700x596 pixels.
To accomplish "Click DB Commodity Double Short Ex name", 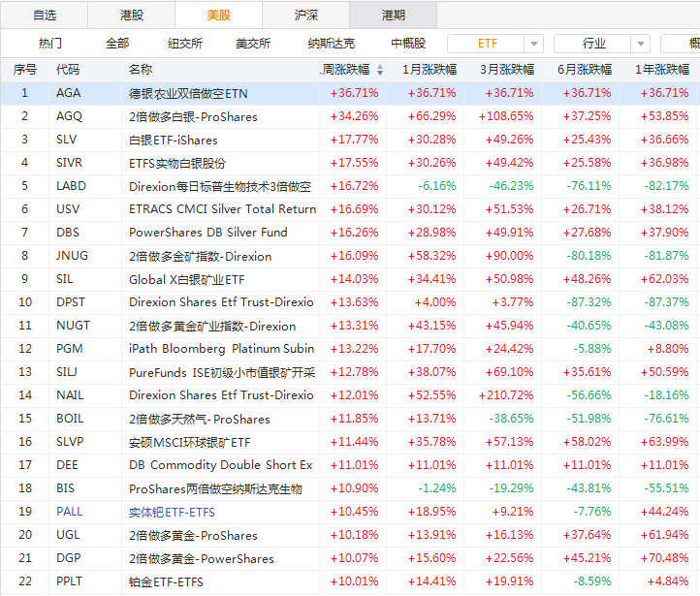I will point(220,465).
